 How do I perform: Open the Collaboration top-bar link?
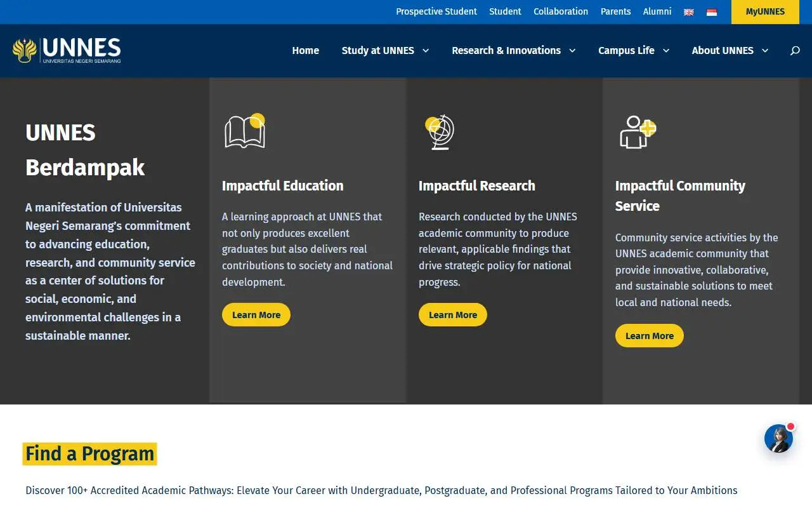pos(561,11)
